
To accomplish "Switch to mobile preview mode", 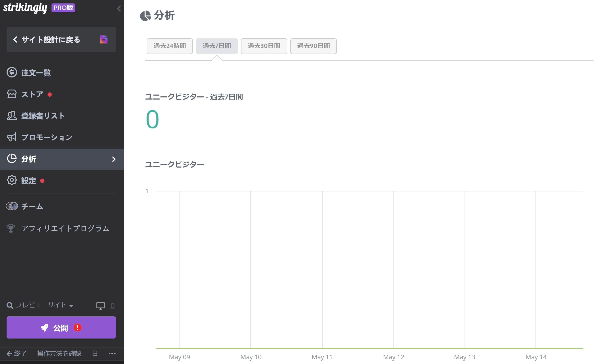I will pyautogui.click(x=113, y=306).
